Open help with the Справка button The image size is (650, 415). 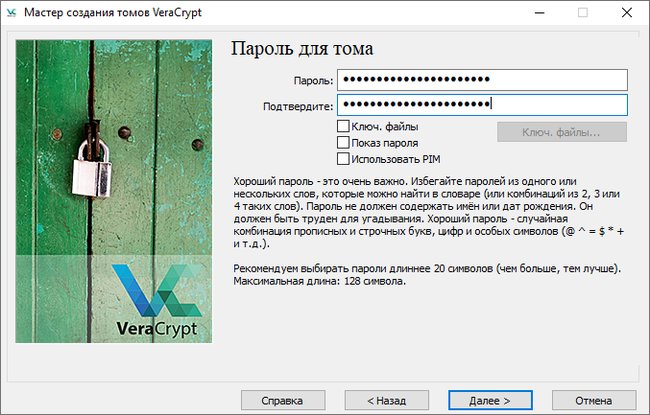[x=283, y=400]
